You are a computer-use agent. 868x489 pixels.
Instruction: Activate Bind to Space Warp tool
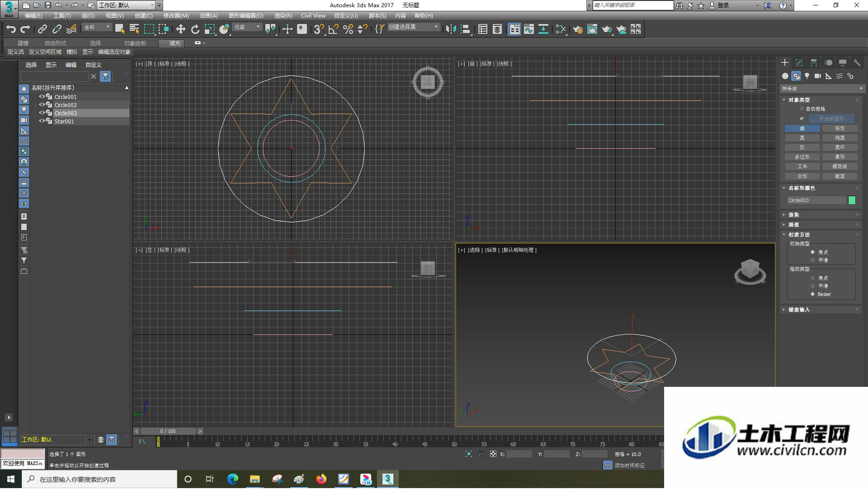71,29
